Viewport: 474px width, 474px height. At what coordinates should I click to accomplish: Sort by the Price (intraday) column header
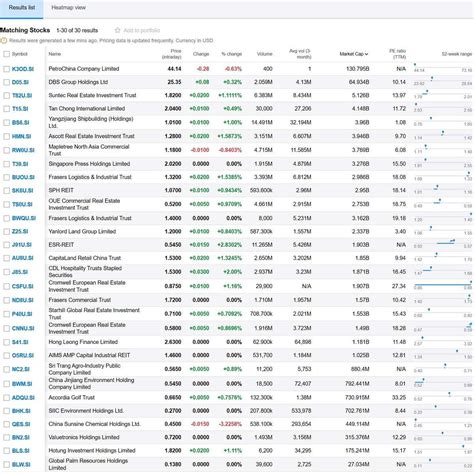[171, 54]
